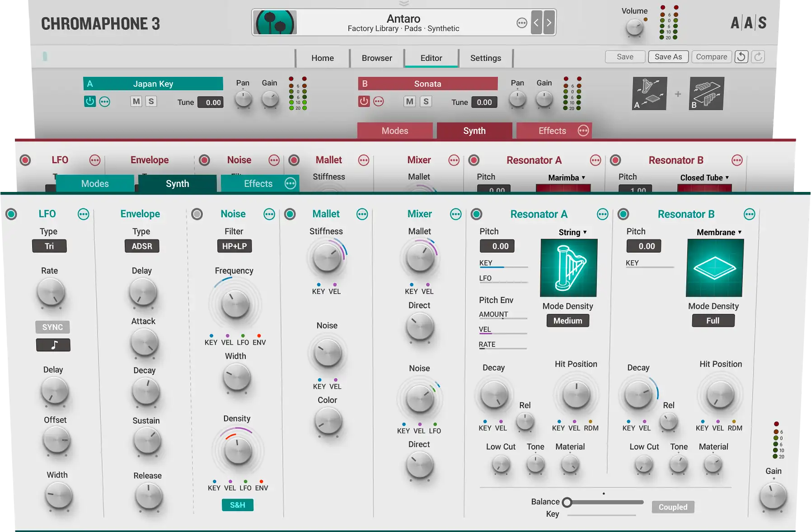Enable the teal Noise module

coord(197,214)
